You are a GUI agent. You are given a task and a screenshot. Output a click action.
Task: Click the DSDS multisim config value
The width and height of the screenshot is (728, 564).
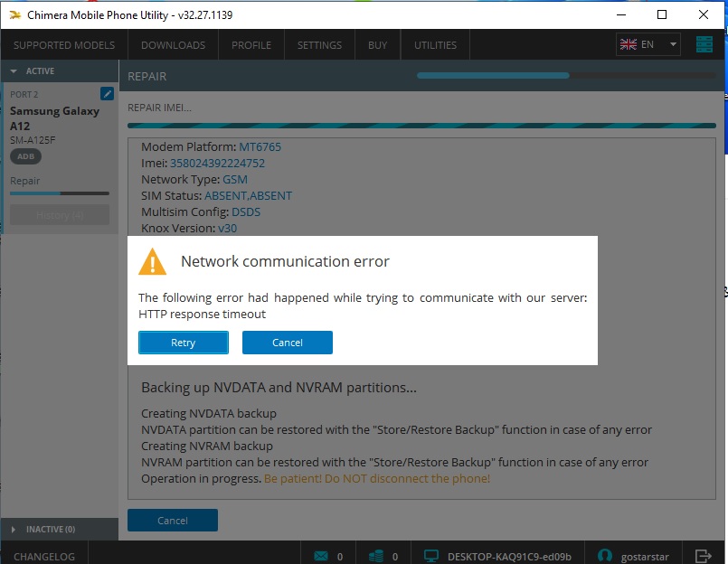[246, 212]
